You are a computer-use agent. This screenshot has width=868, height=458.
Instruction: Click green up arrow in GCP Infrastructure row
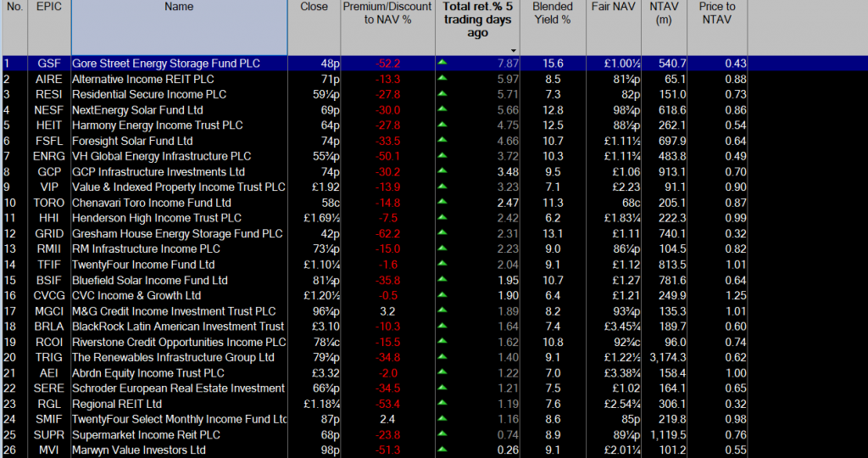pos(442,172)
